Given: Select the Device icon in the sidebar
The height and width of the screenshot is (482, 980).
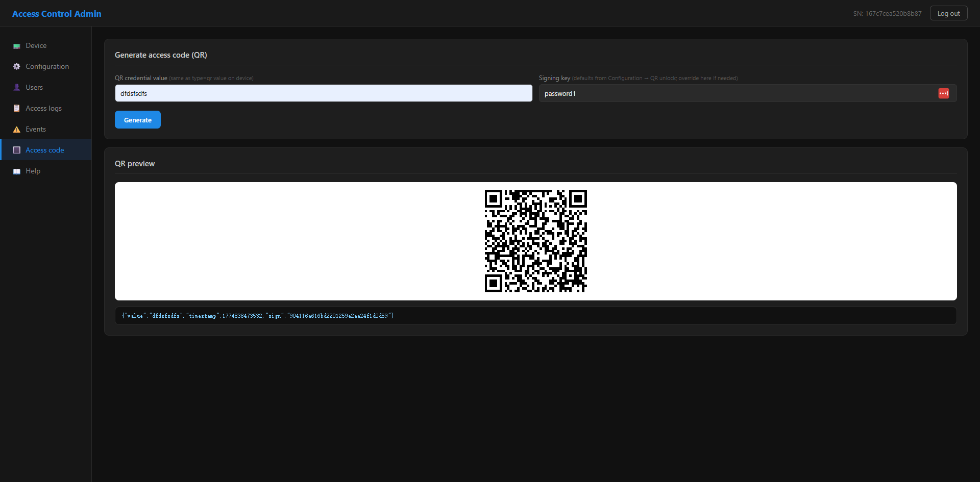Looking at the screenshot, I should click(16, 45).
